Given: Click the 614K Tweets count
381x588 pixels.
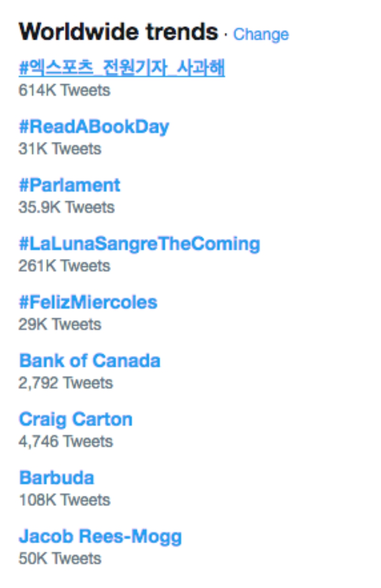Looking at the screenshot, I should point(64,90).
